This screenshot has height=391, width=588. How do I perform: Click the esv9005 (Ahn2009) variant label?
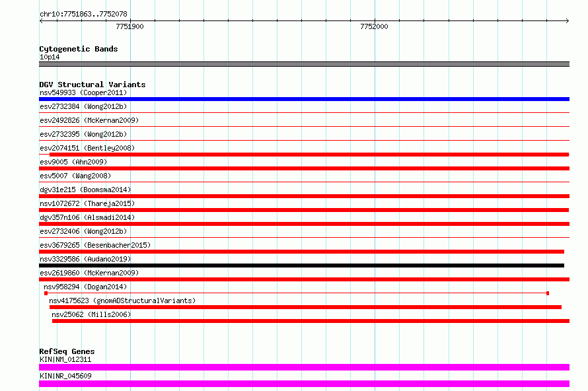tap(73, 162)
